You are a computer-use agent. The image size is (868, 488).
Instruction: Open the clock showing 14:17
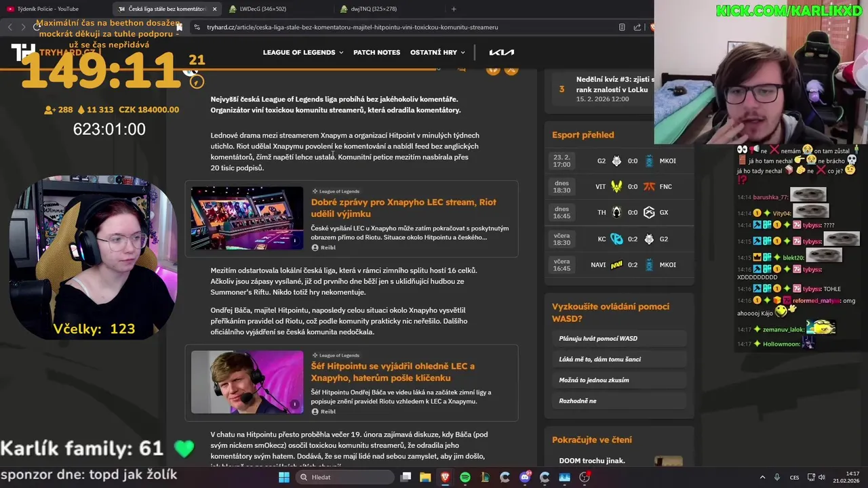pos(847,477)
